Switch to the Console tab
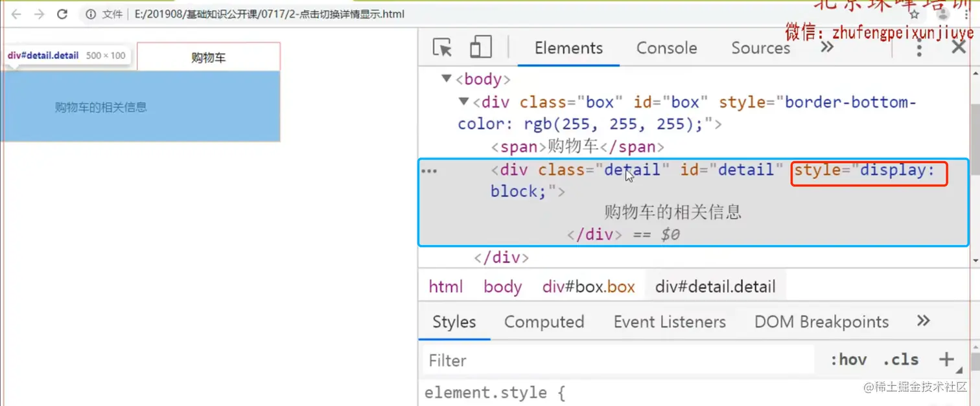Image resolution: width=980 pixels, height=406 pixels. pos(666,48)
